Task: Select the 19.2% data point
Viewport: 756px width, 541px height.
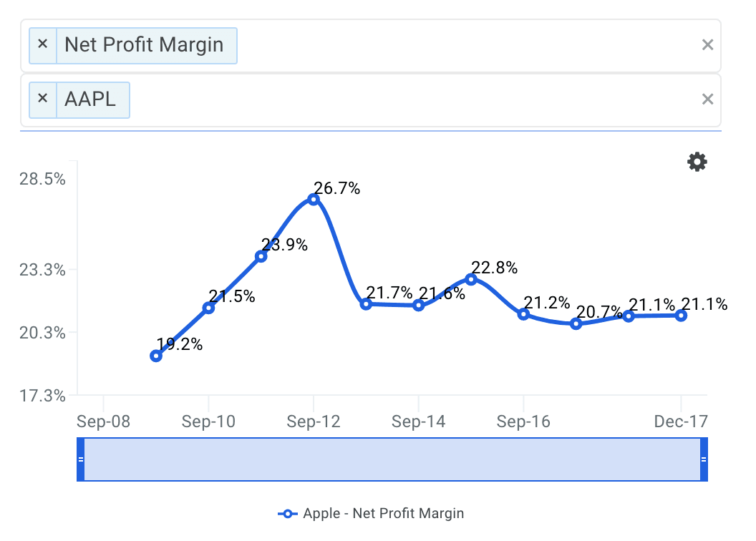Action: [x=156, y=356]
